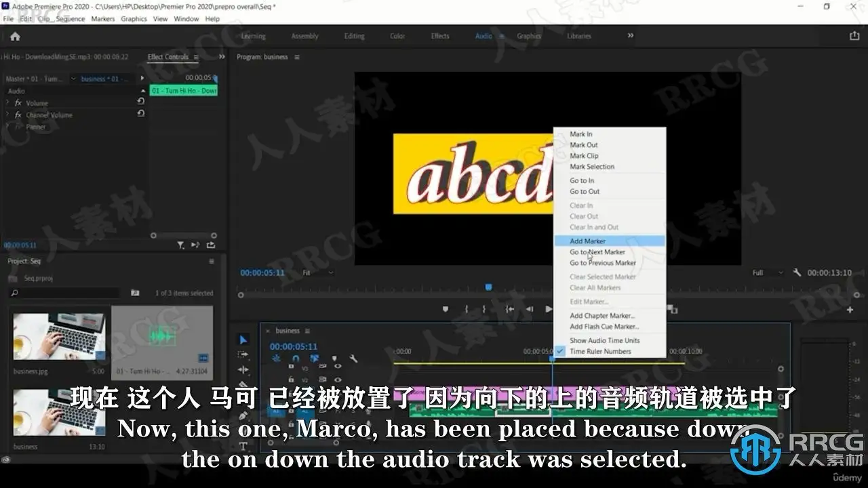Toggle add markers button in timeline

tap(334, 359)
